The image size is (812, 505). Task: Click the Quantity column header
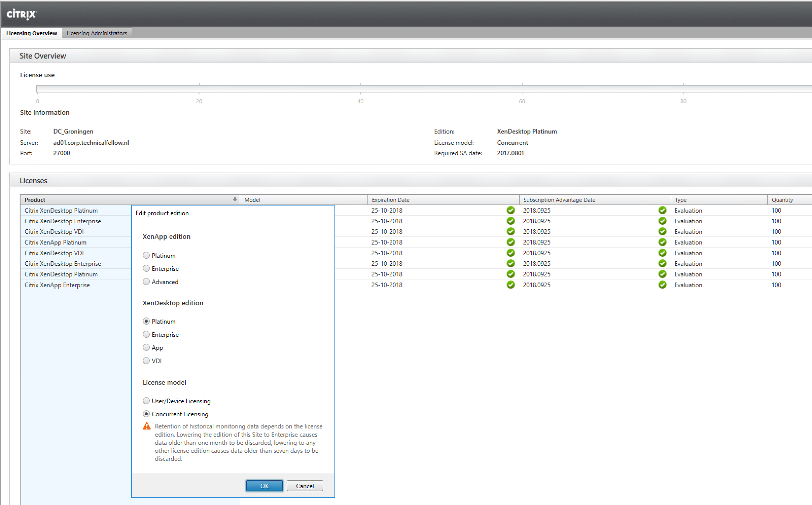(x=782, y=200)
